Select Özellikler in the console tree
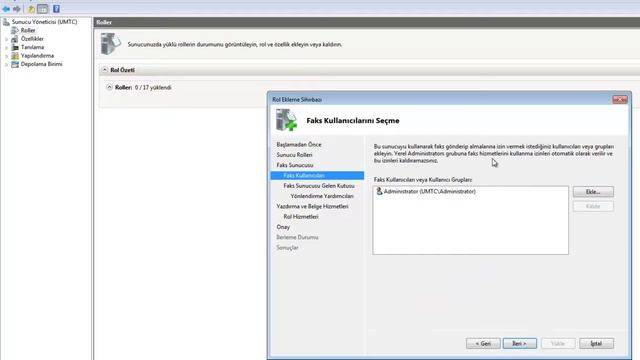 click(32, 39)
